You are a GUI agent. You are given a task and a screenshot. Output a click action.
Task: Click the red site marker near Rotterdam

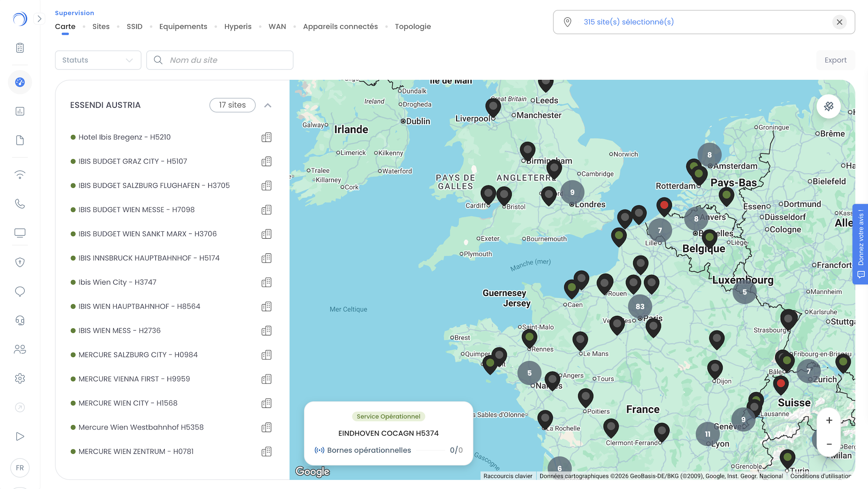click(664, 207)
